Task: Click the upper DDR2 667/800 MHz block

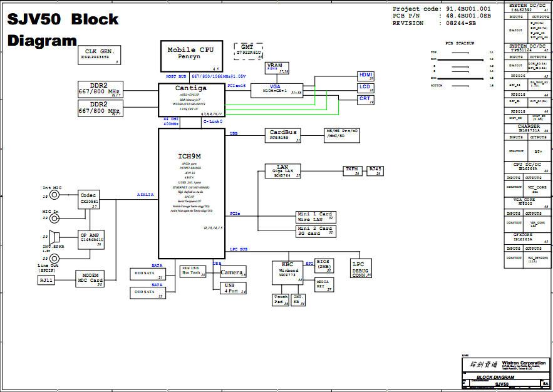Action: (100, 90)
